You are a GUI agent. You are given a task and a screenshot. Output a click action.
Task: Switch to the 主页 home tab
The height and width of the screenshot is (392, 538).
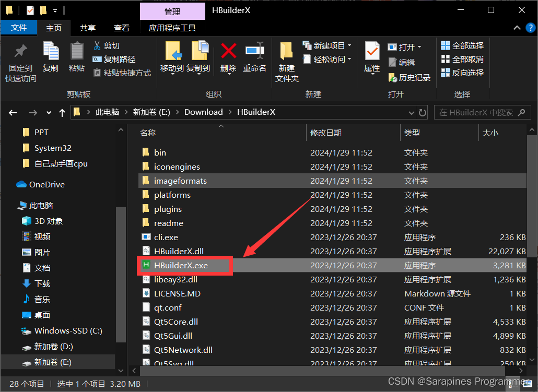click(54, 28)
